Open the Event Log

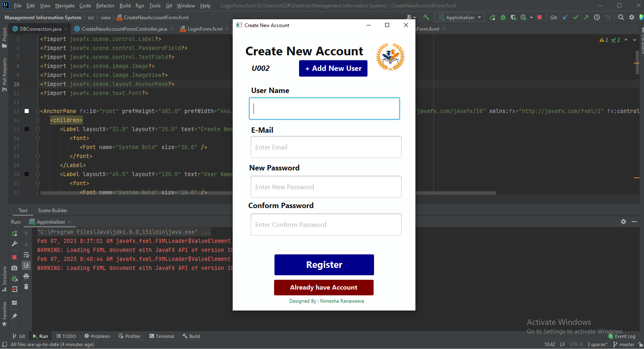coord(622,336)
